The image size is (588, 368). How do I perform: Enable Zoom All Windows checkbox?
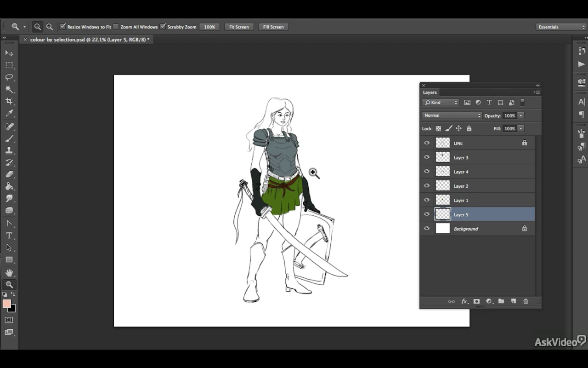point(116,27)
